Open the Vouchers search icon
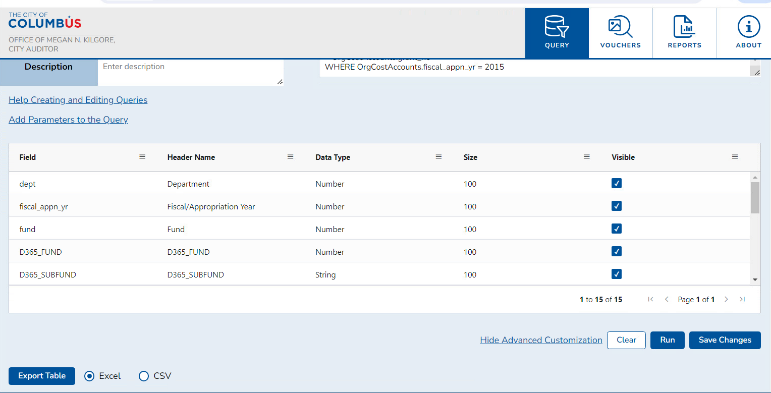 621,27
